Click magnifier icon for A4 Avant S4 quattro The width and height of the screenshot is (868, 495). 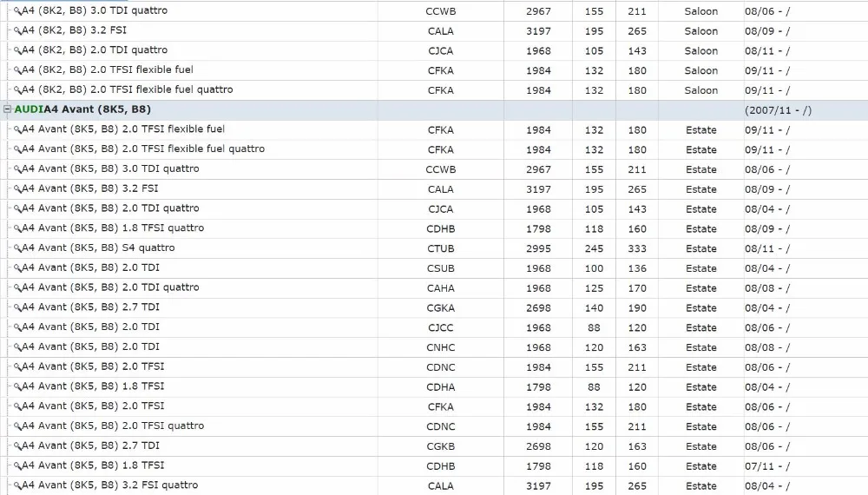[17, 248]
